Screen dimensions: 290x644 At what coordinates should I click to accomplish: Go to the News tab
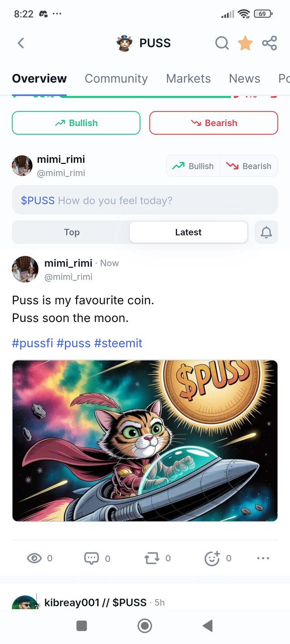coord(244,78)
